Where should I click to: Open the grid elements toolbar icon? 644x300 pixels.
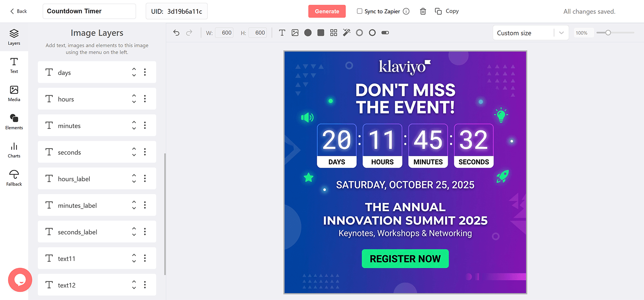coord(334,33)
